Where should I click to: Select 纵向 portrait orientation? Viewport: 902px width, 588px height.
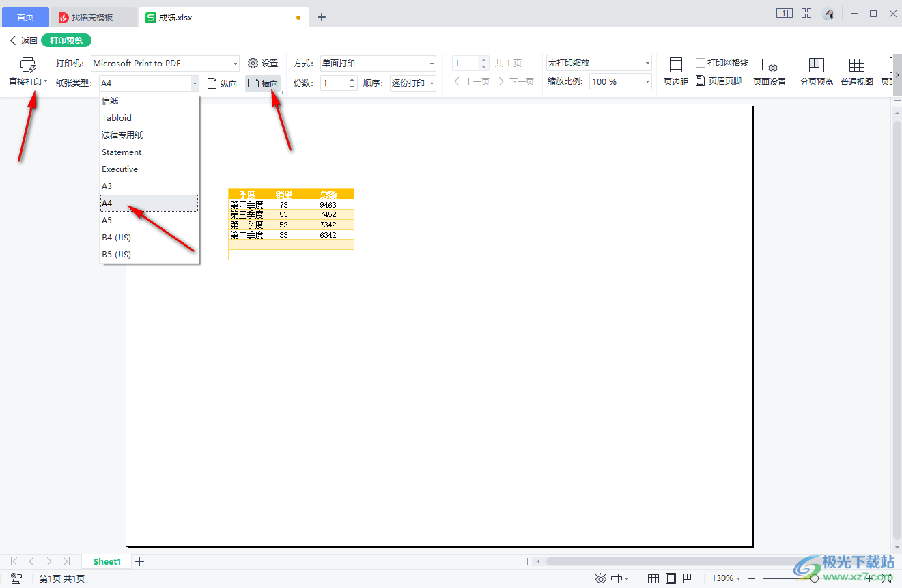point(223,83)
